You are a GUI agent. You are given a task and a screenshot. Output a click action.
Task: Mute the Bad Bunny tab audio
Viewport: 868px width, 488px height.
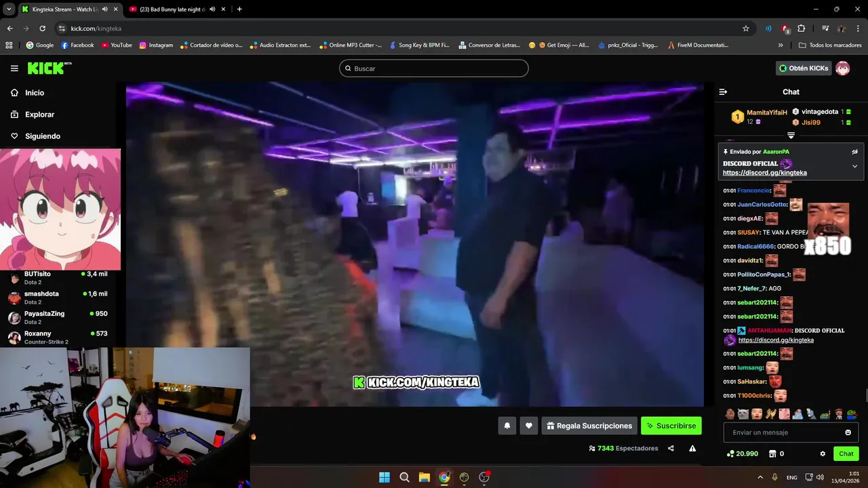click(x=212, y=9)
